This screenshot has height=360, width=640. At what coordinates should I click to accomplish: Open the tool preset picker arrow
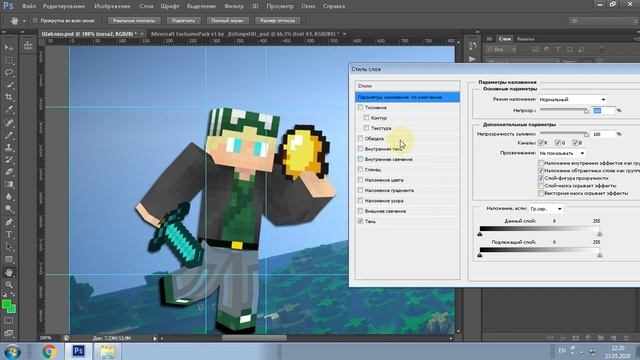pyautogui.click(x=24, y=20)
